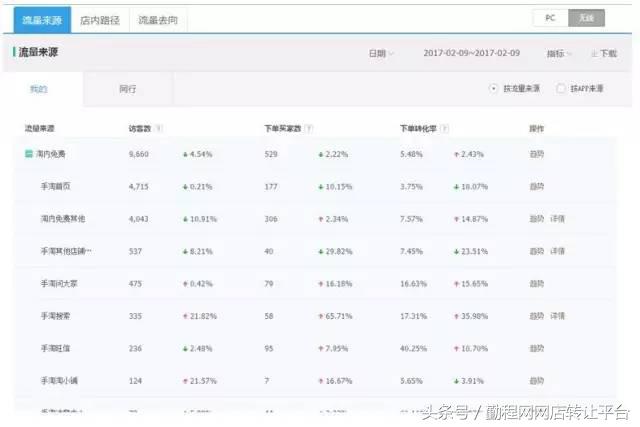Image resolution: width=640 pixels, height=427 pixels.
Task: Click the 下单转化率 column header
Action: click(418, 129)
